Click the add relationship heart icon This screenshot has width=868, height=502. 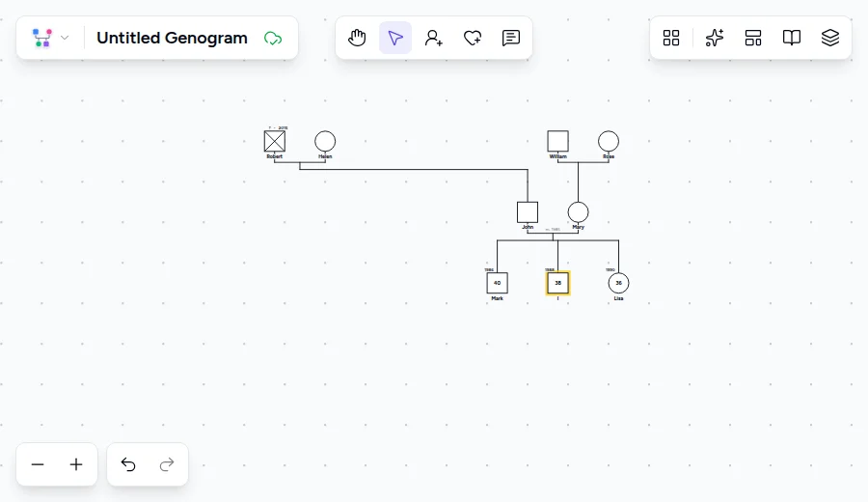click(x=473, y=38)
